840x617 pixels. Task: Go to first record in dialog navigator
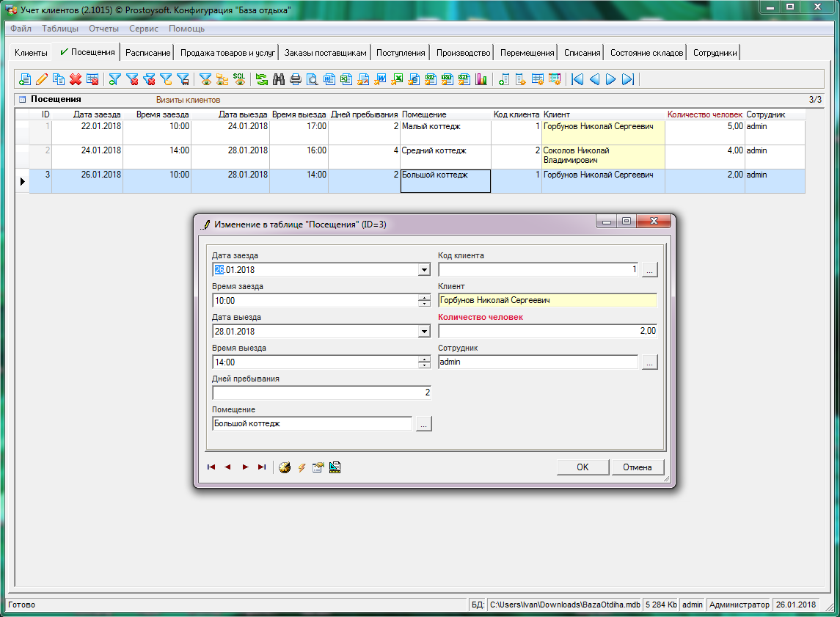[x=211, y=467]
